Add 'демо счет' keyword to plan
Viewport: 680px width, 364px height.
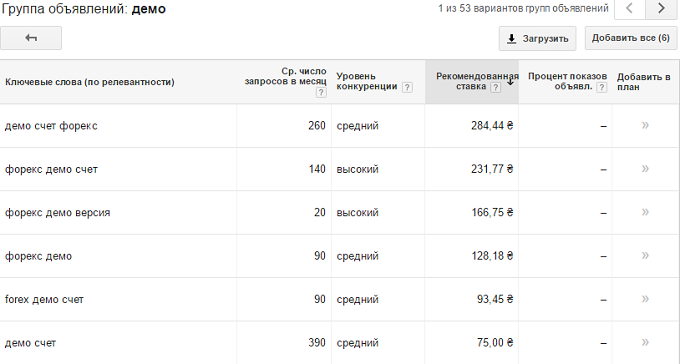click(645, 342)
